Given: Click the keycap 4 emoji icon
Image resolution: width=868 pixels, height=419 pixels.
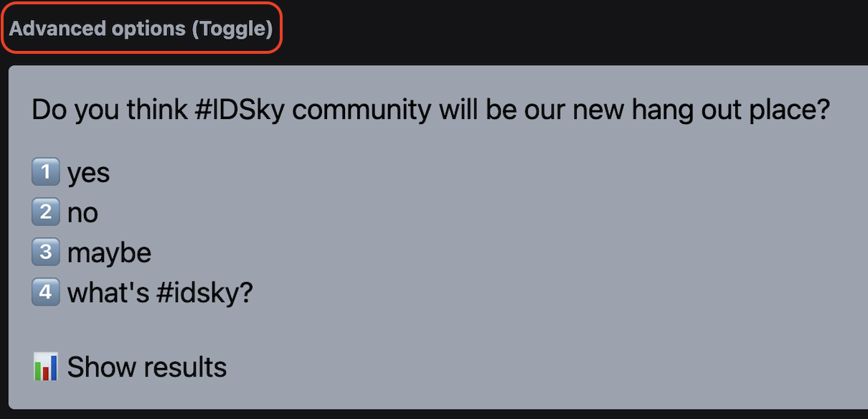Looking at the screenshot, I should click(x=46, y=293).
